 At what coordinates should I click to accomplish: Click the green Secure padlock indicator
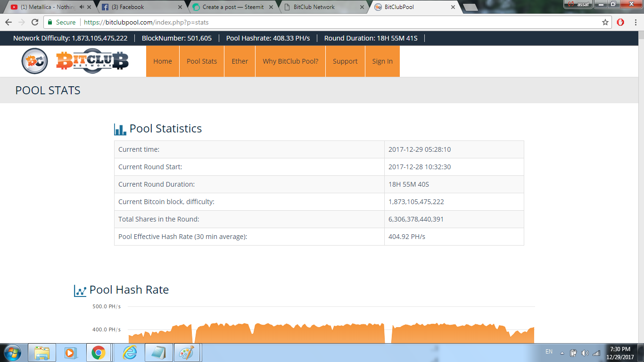pyautogui.click(x=62, y=22)
